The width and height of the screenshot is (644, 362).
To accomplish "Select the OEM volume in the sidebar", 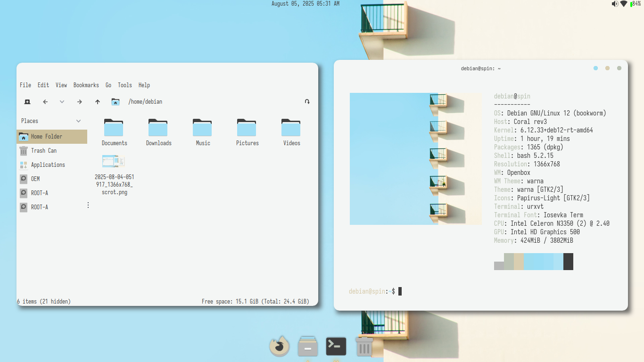I will (52, 179).
